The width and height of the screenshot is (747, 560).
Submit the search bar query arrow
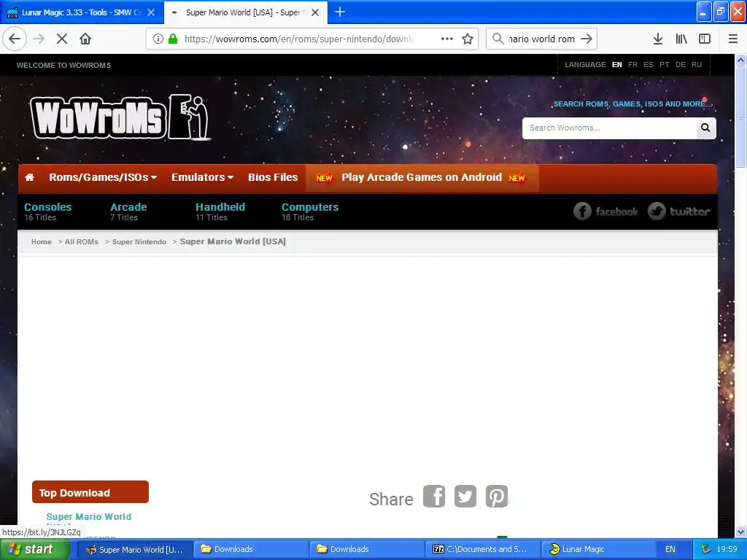pos(587,39)
